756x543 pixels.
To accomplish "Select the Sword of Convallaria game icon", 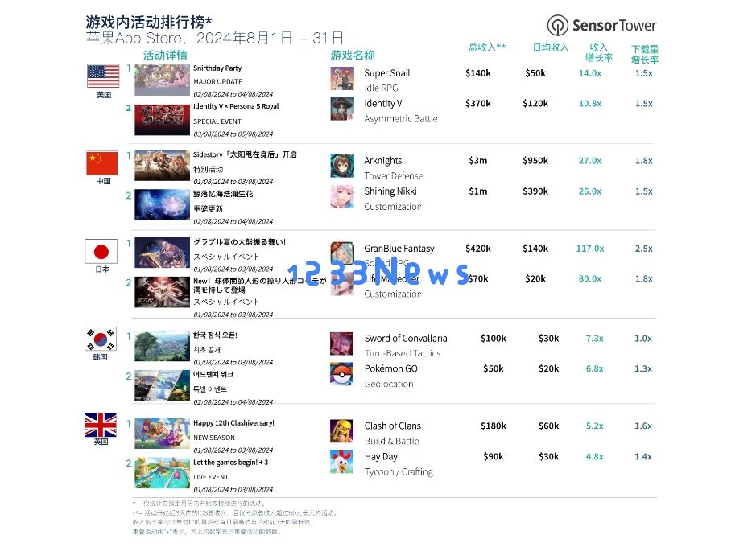I will point(342,344).
